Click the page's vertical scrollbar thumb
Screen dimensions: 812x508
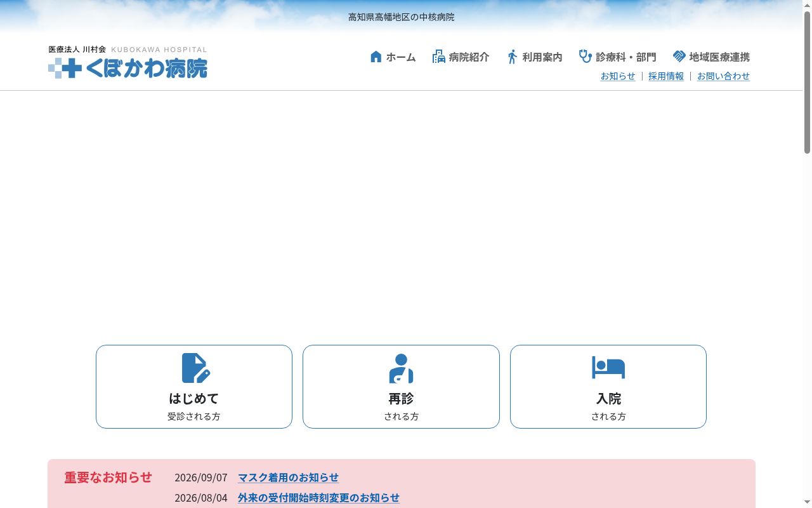click(x=807, y=81)
